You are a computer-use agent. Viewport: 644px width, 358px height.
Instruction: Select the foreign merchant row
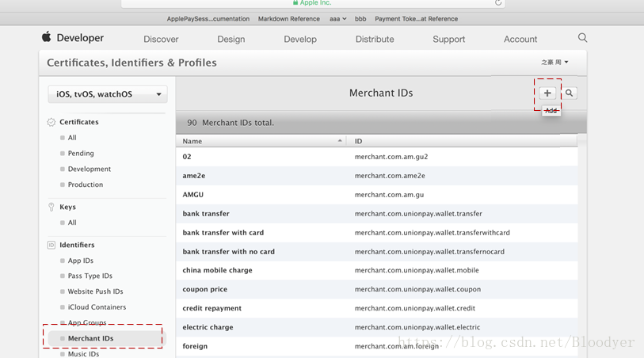click(376, 346)
